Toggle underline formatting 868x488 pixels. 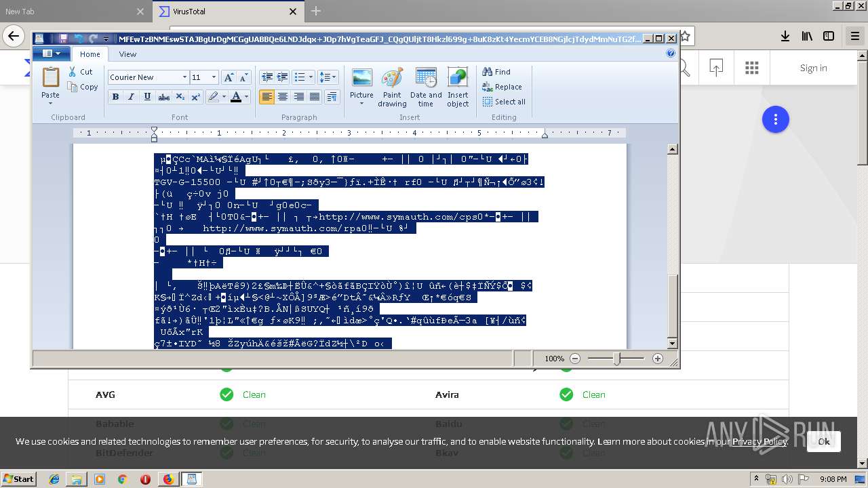click(x=147, y=97)
